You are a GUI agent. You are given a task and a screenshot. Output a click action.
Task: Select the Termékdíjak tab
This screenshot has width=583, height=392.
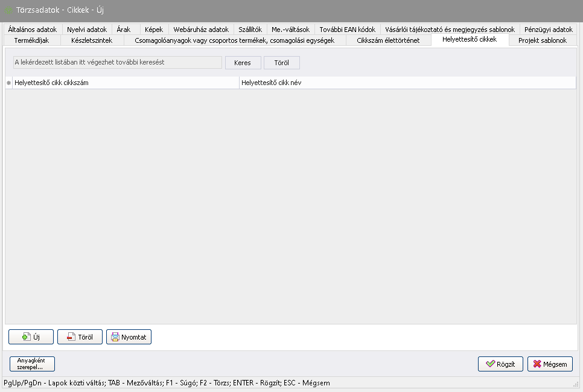pos(31,40)
